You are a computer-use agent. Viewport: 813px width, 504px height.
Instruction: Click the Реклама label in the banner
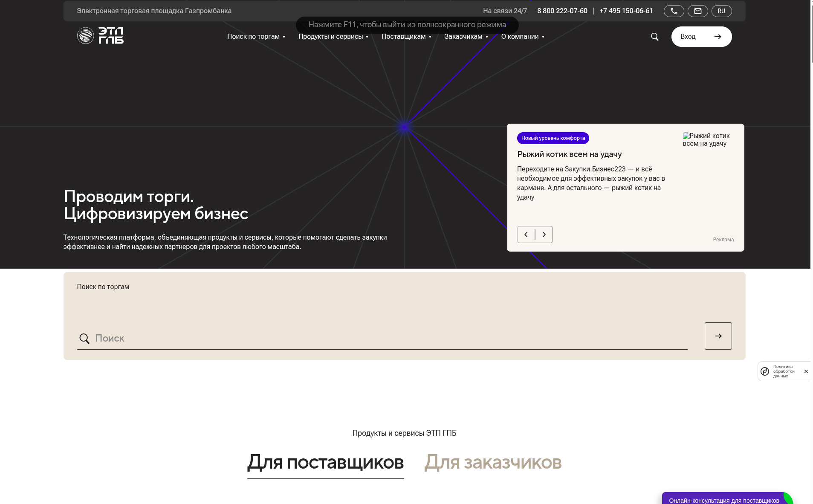[723, 240]
